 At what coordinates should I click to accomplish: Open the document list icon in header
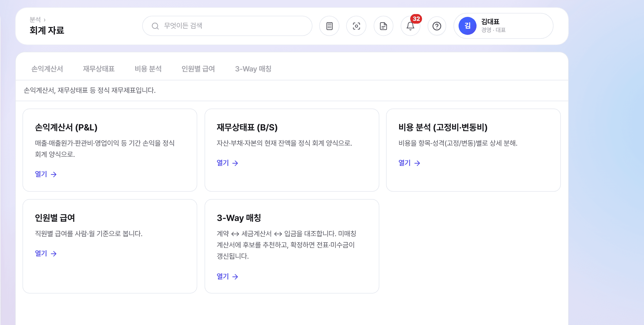point(329,26)
